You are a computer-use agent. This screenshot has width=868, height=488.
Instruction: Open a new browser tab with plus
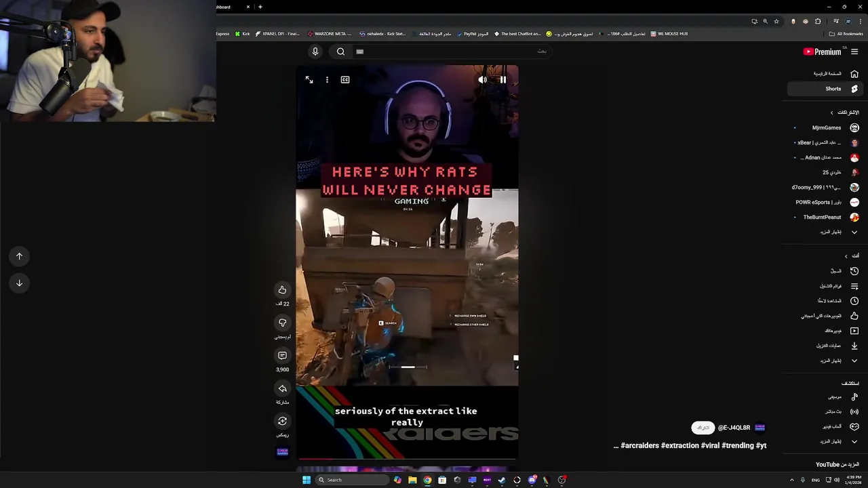coord(260,7)
